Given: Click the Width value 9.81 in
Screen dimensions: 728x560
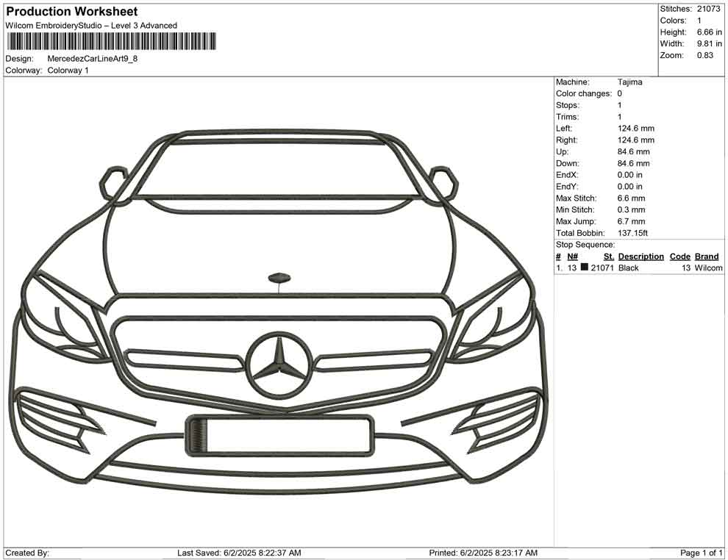Looking at the screenshot, I should point(710,43).
